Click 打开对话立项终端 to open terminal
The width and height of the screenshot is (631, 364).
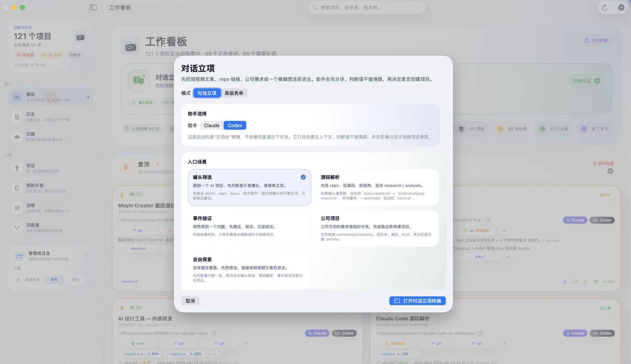point(417,301)
